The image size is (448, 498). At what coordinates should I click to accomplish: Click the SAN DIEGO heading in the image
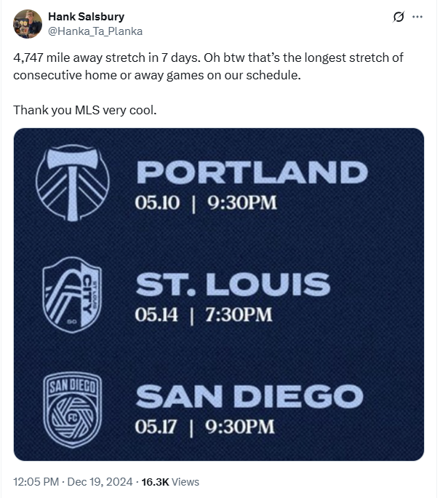[249, 398]
